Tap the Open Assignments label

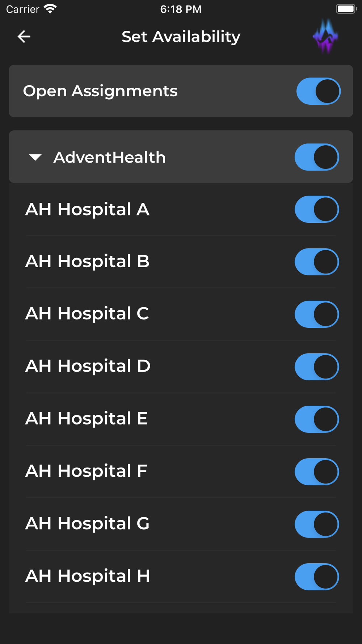coord(100,91)
